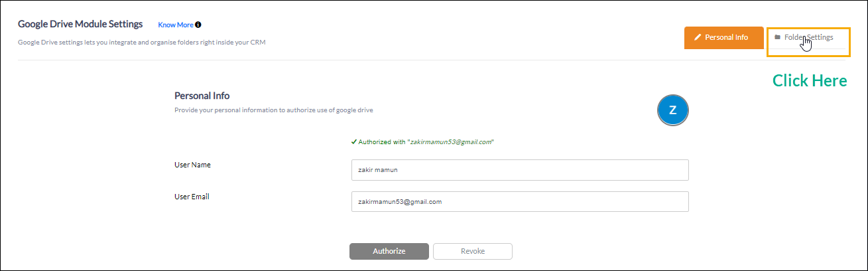The image size is (868, 271).
Task: Click the green Click Here annotation
Action: click(810, 80)
